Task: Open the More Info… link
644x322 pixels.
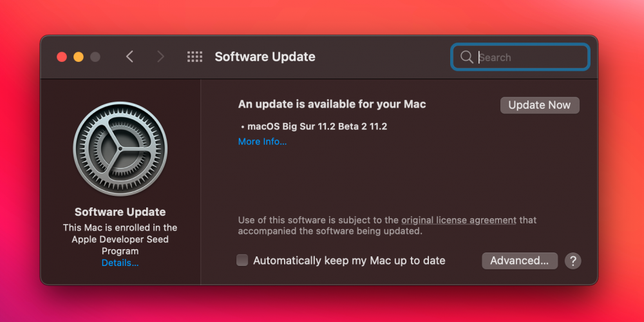Action: (x=263, y=142)
